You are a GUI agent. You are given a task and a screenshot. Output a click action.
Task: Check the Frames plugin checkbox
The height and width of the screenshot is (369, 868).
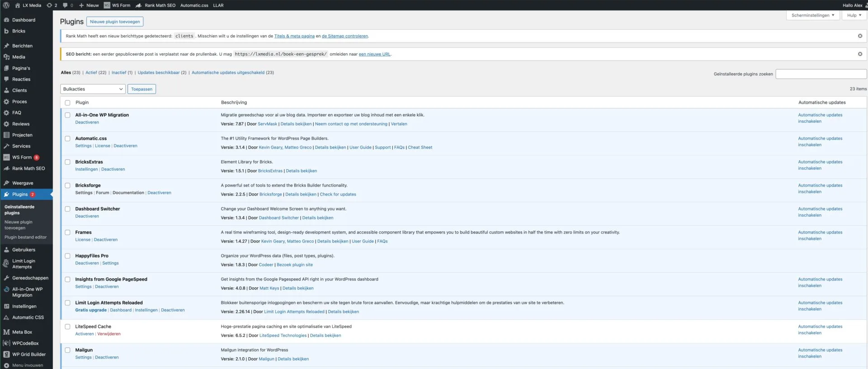(67, 233)
